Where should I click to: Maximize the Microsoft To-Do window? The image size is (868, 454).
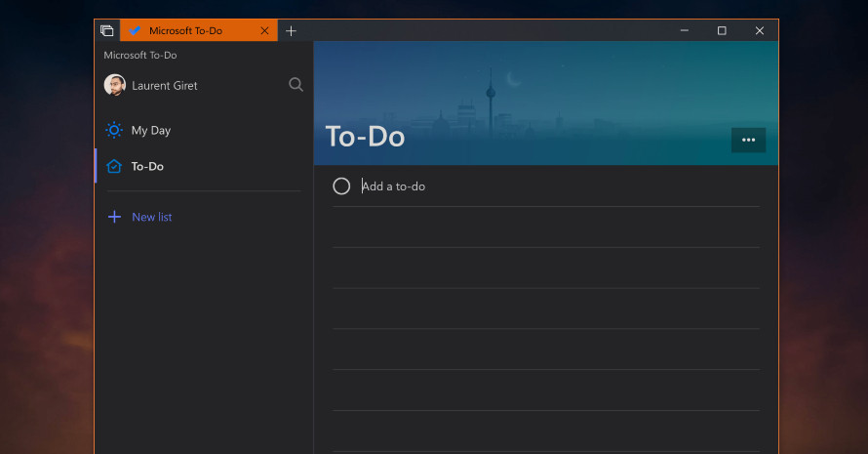point(722,30)
